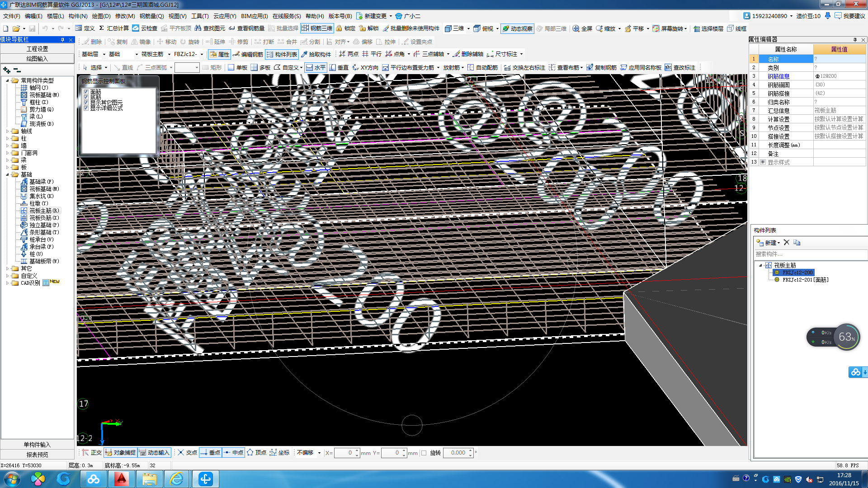The height and width of the screenshot is (488, 868).
Task: Click 查看钢筋量 view rebar quantity
Action: (x=246, y=28)
